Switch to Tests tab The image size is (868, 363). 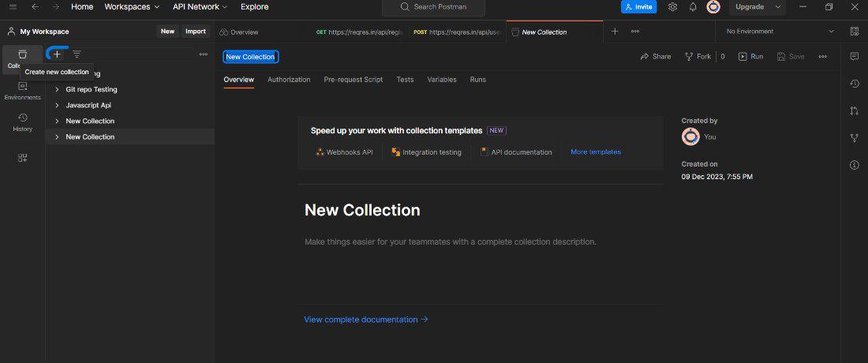tap(406, 80)
